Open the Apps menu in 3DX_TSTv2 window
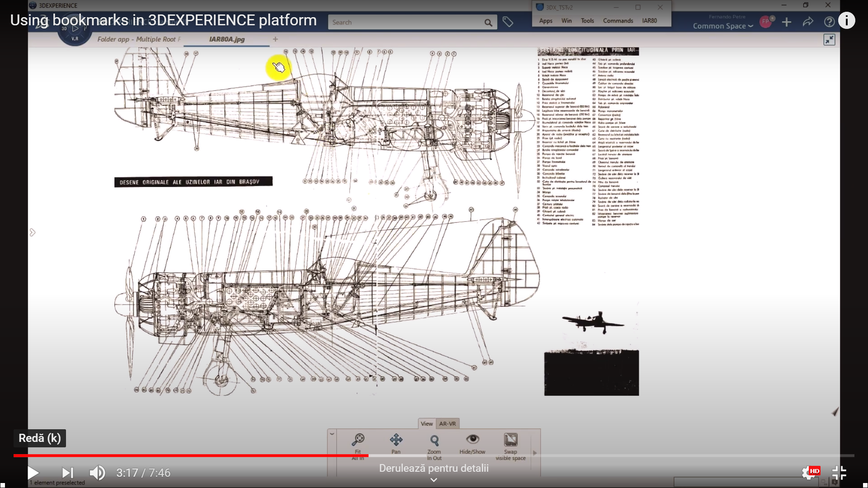 pyautogui.click(x=546, y=21)
